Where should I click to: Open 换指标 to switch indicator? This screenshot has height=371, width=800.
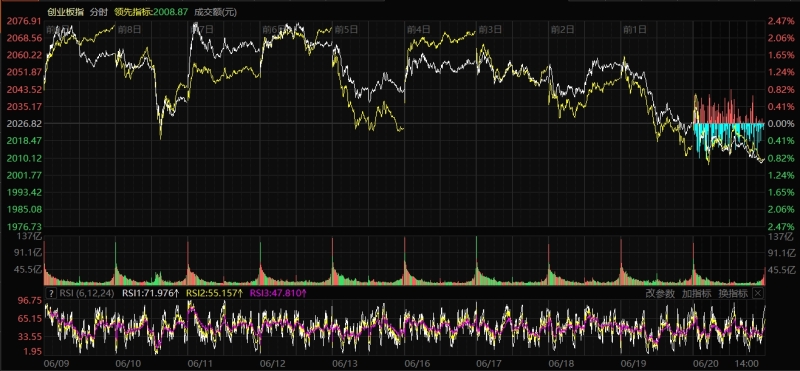click(x=733, y=293)
